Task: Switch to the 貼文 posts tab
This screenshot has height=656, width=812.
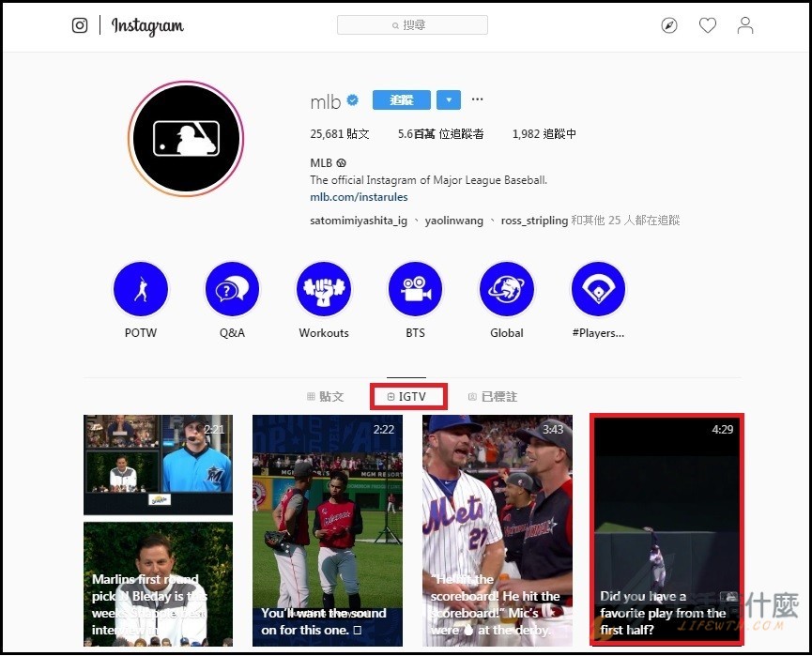Action: (x=326, y=397)
